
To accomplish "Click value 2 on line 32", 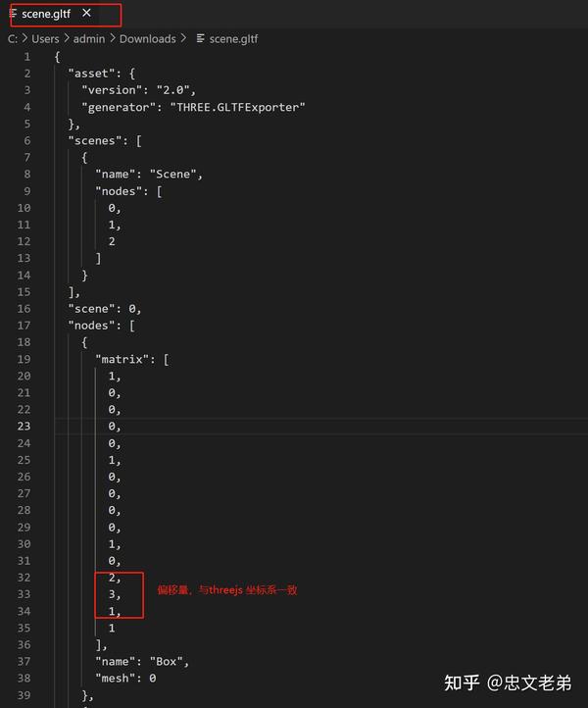I will tap(112, 578).
